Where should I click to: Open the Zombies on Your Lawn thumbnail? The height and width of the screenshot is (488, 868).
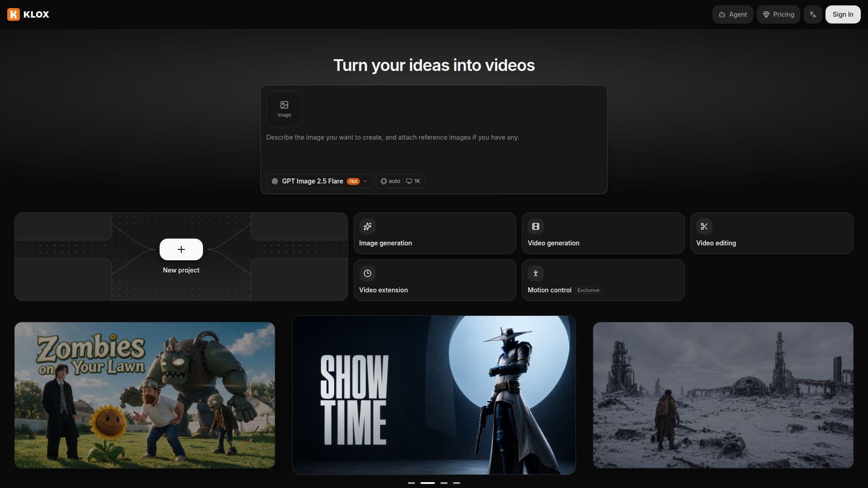click(x=145, y=395)
